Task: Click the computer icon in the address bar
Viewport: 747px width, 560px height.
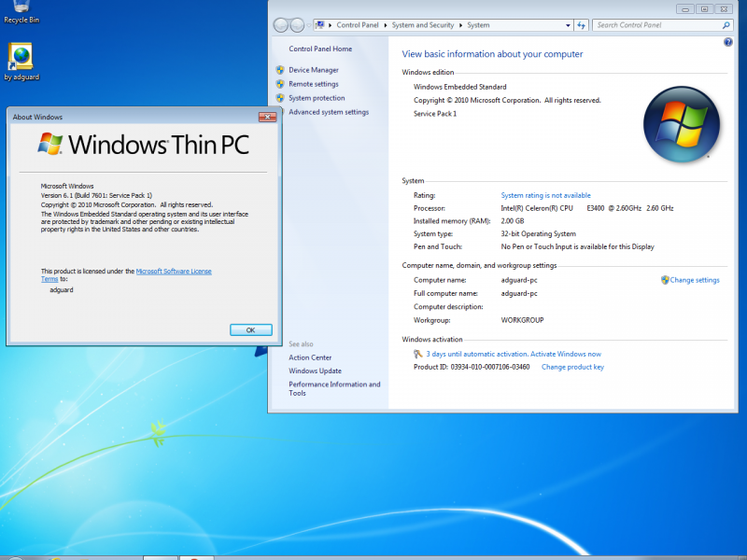Action: [319, 25]
